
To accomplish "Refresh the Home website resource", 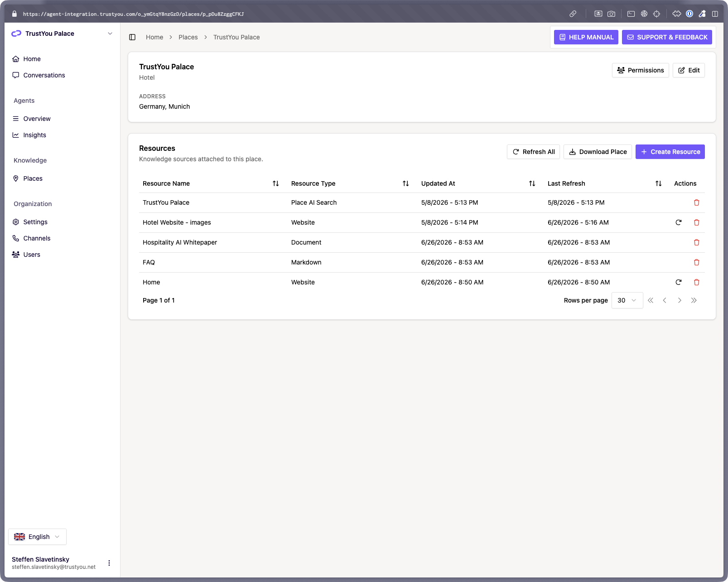I will 679,282.
